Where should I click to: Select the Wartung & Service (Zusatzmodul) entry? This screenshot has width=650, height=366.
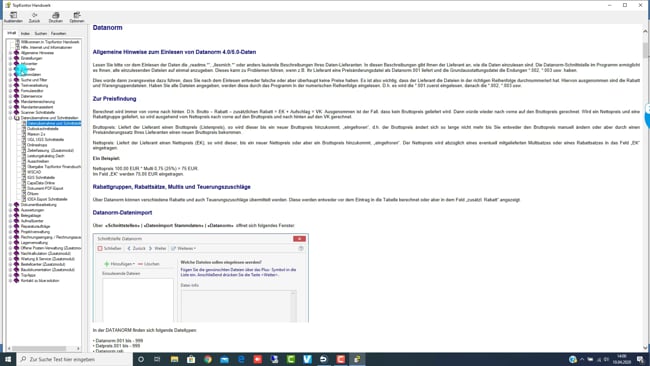(48, 259)
